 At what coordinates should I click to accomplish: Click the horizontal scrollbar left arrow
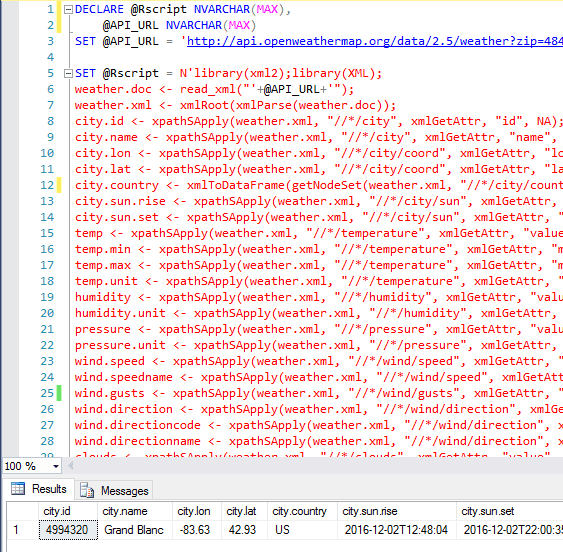coord(71,466)
